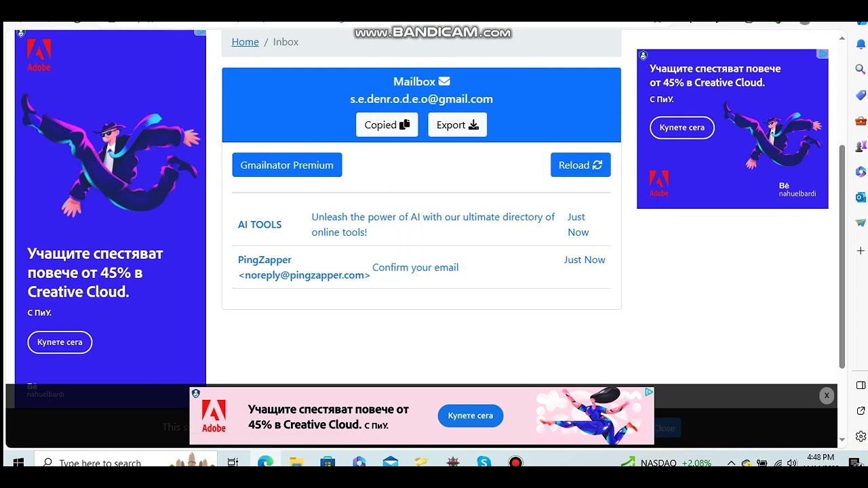Viewport: 868px width, 488px height.
Task: Click the NASDAQ stock widget in taskbar
Action: coord(667,462)
